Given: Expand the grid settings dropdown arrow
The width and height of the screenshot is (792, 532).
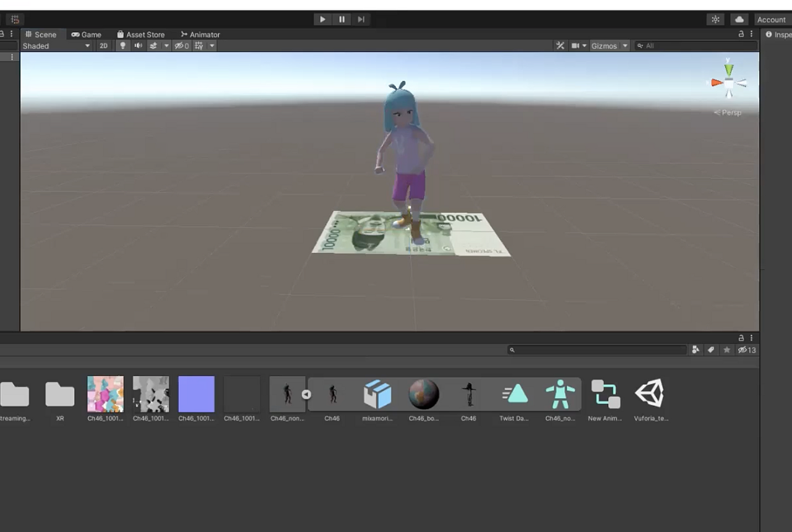Looking at the screenshot, I should (212, 46).
